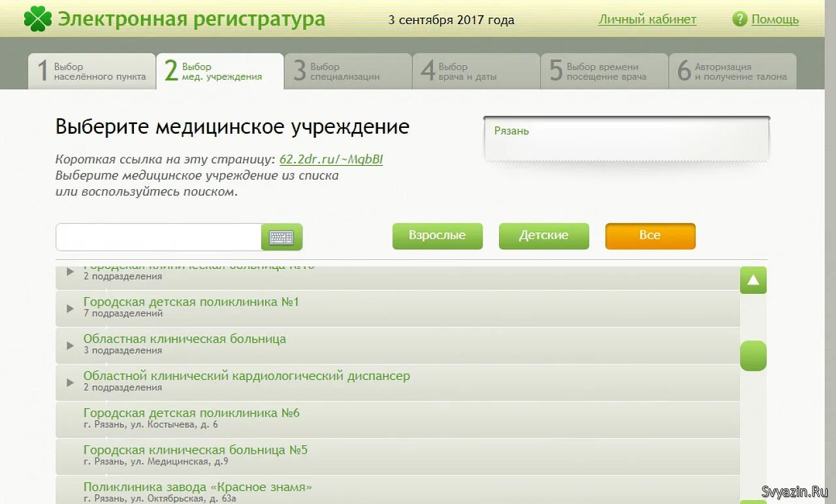Open the on-screen keyboard button beside search
Image resolution: width=836 pixels, height=504 pixels.
[281, 237]
